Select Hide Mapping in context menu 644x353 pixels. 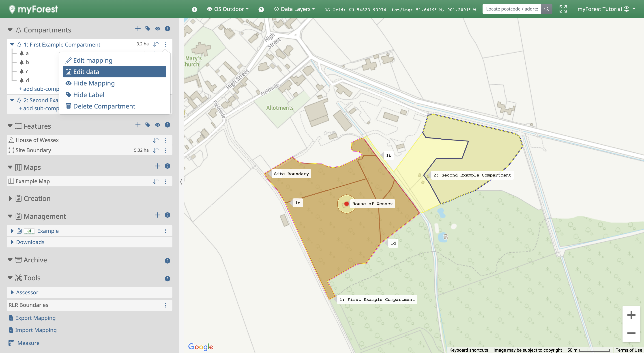tap(94, 83)
